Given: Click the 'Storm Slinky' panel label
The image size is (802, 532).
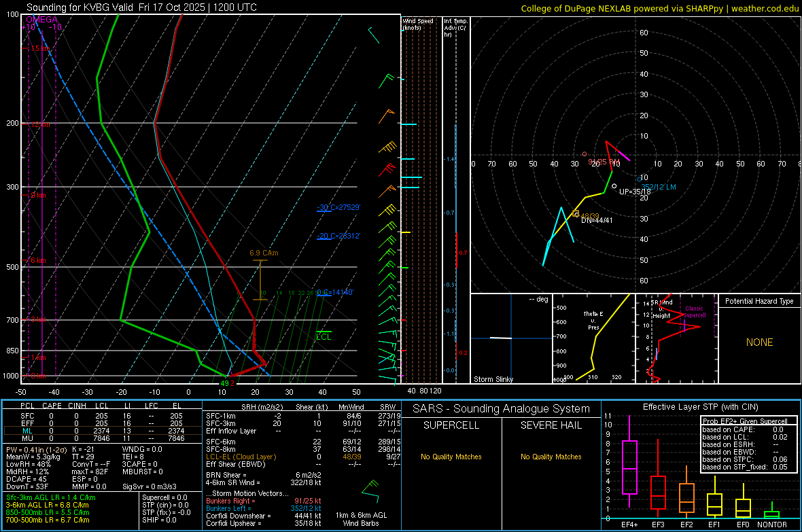Looking at the screenshot, I should (x=493, y=379).
